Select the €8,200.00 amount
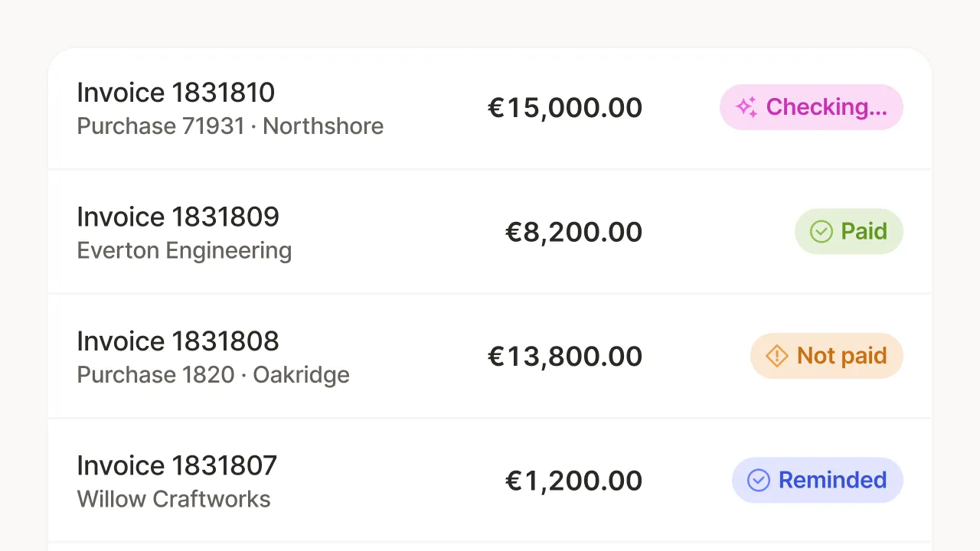The width and height of the screenshot is (980, 551). tap(574, 233)
